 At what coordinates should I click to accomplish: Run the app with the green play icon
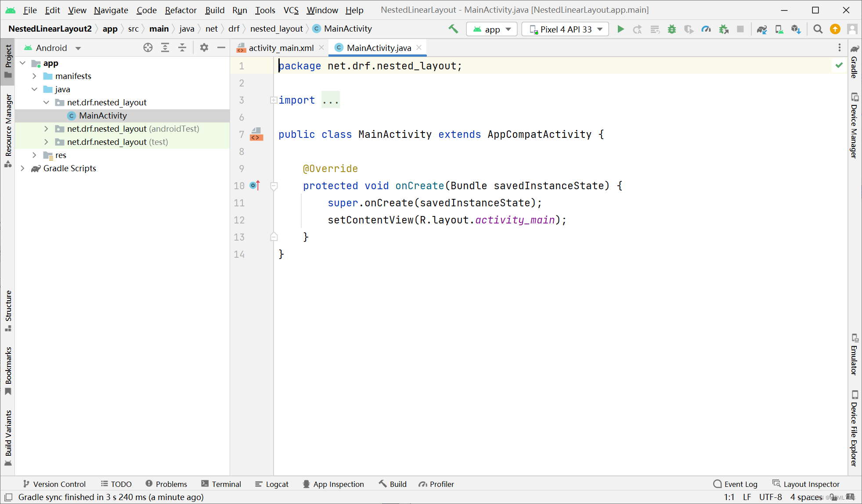click(620, 29)
